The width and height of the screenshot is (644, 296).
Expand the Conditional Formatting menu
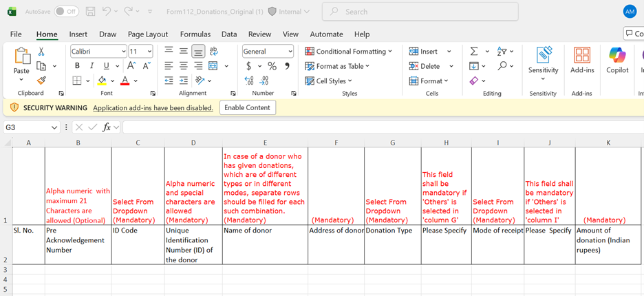pyautogui.click(x=348, y=52)
